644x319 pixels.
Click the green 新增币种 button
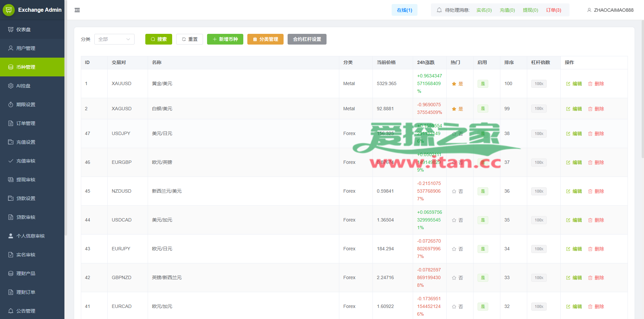pyautogui.click(x=225, y=39)
